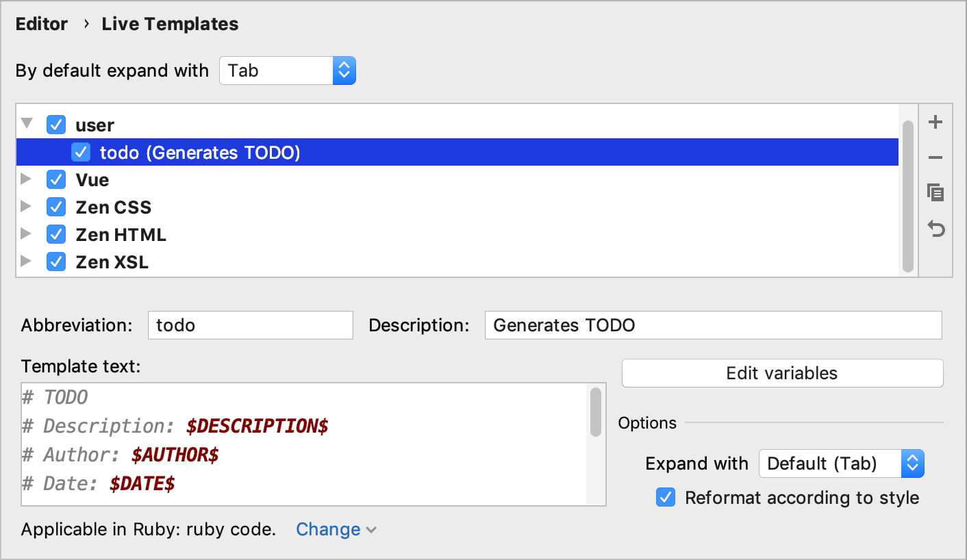Open the Change applicable contexts link
Viewport: 967px width, 560px height.
(329, 529)
